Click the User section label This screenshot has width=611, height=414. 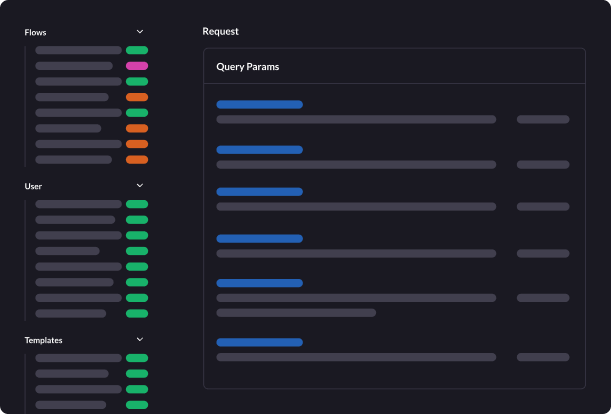(x=33, y=186)
